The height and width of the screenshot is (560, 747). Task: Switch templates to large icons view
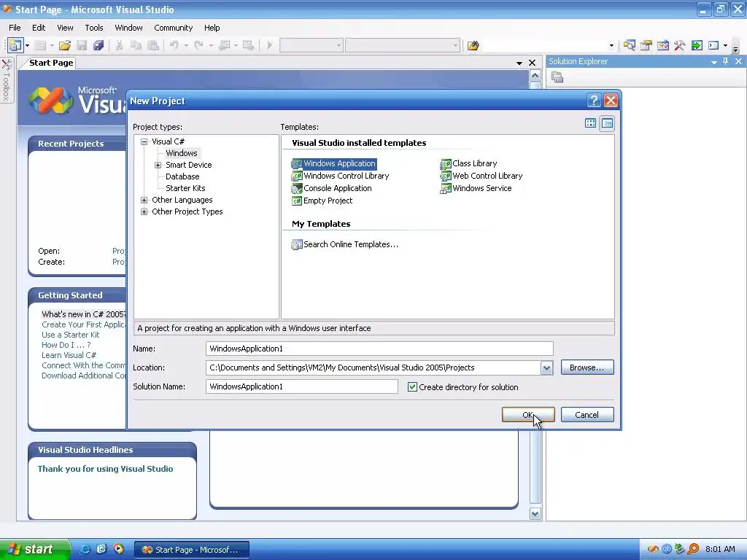(590, 123)
